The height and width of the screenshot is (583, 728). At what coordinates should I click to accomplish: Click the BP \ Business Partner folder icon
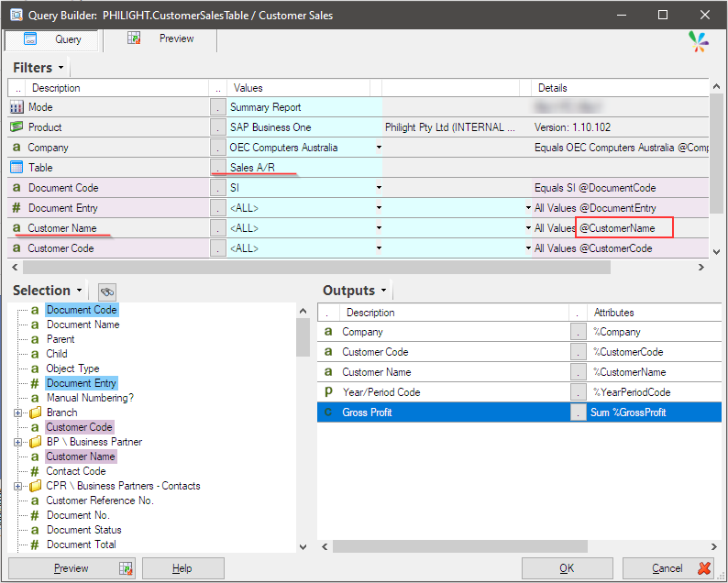pos(35,442)
